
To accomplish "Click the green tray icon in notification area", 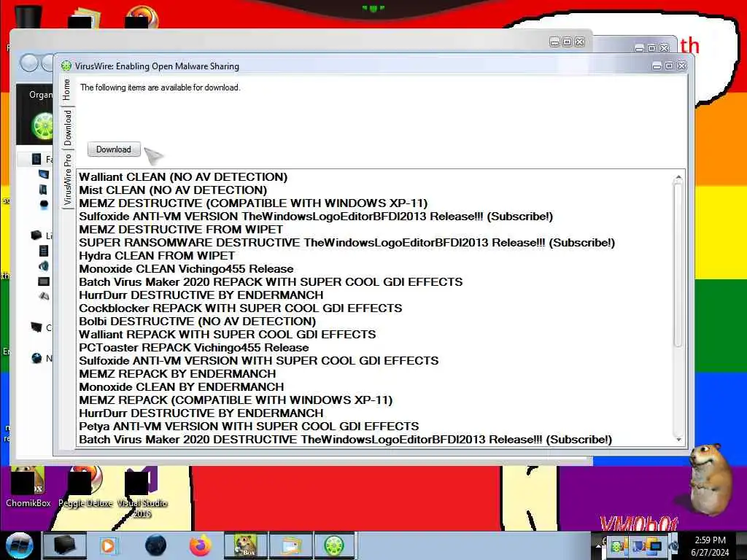I will tap(617, 546).
